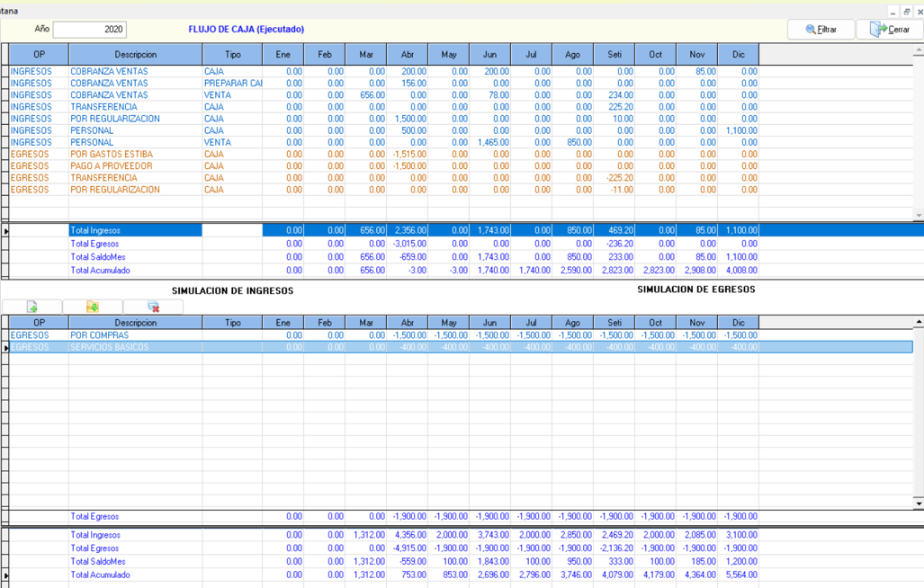Click Tipo column header in executed grid
The image size is (924, 588).
pyautogui.click(x=233, y=54)
